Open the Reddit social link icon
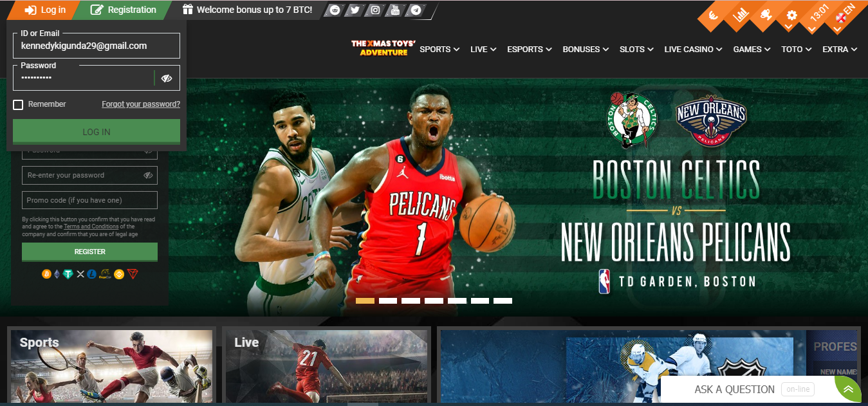 (335, 10)
